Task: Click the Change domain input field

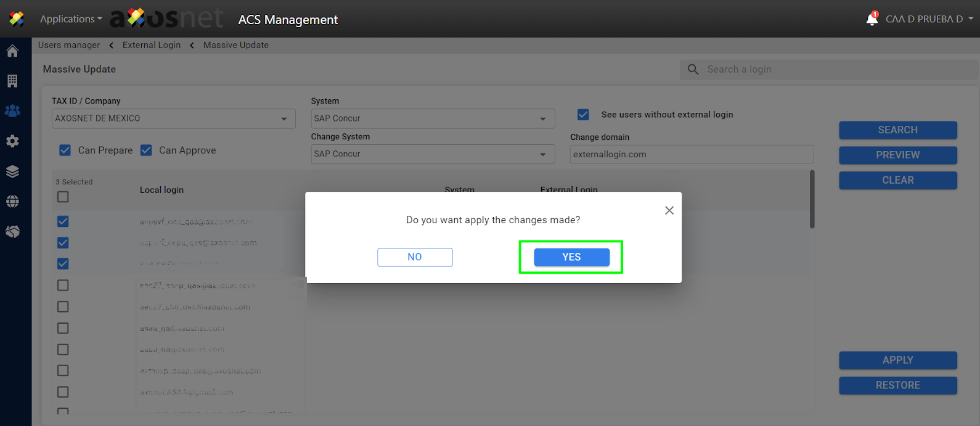Action: pos(691,155)
